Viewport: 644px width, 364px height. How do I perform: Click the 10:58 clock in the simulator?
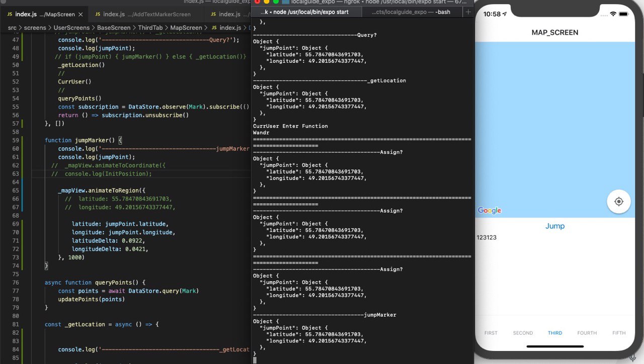[x=492, y=14]
